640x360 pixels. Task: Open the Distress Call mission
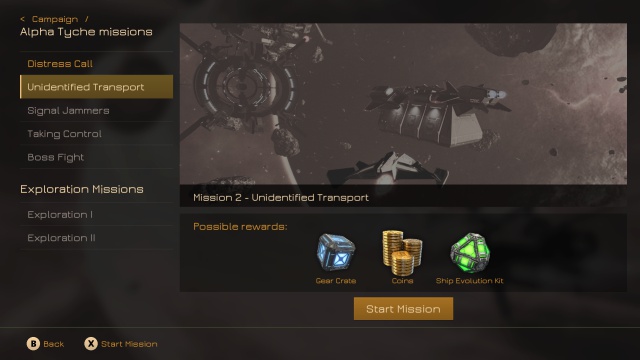(96, 64)
